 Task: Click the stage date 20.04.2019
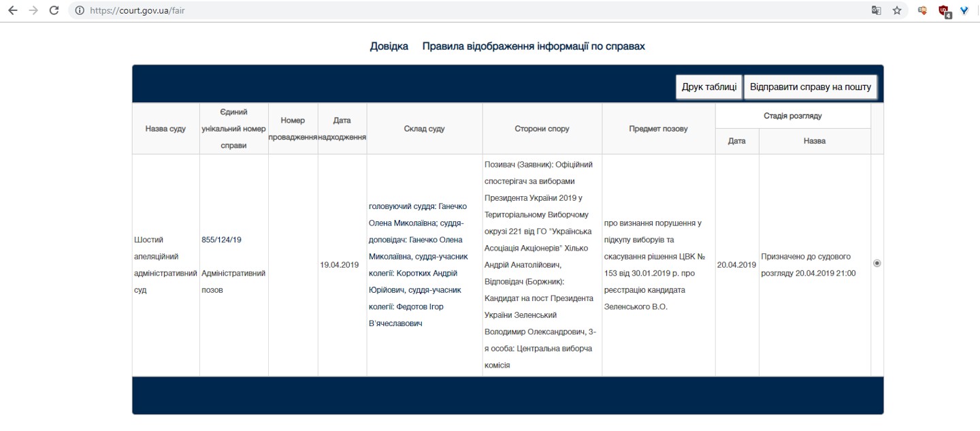pos(737,265)
